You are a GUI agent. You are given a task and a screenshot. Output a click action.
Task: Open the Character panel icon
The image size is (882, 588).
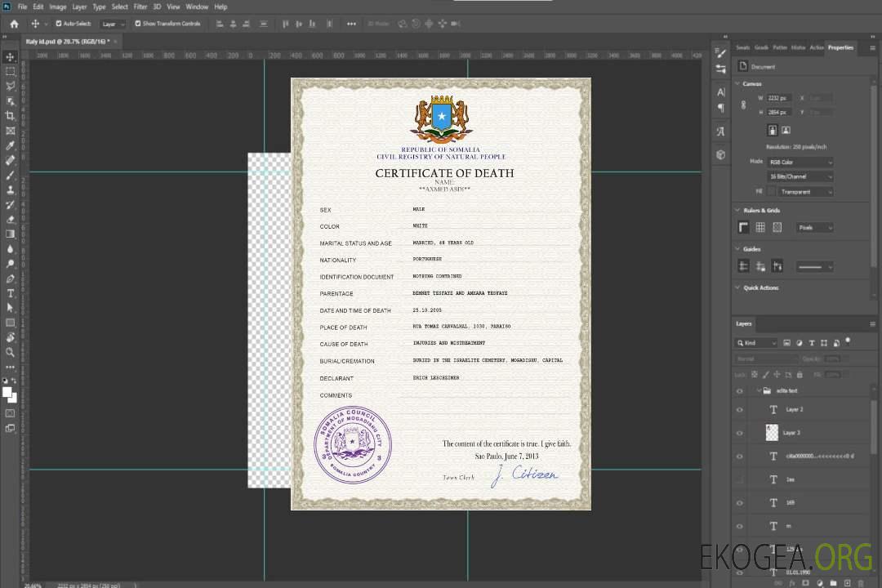721,92
